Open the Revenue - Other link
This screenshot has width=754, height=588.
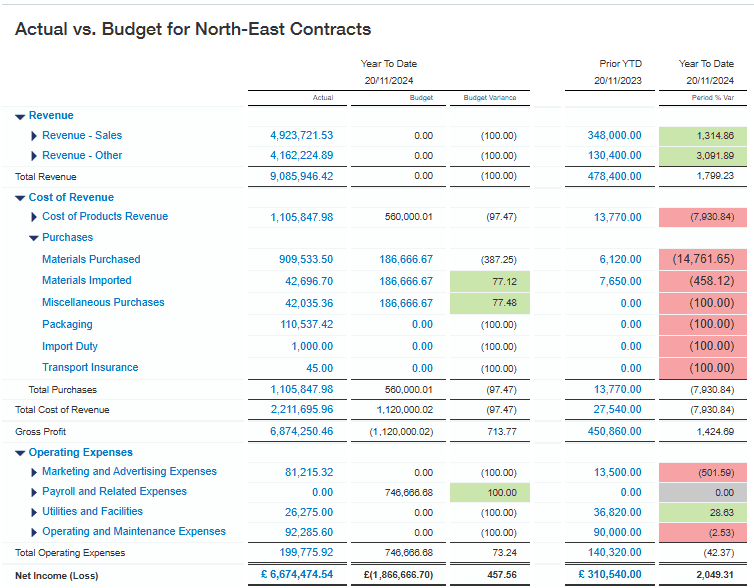[x=82, y=155]
